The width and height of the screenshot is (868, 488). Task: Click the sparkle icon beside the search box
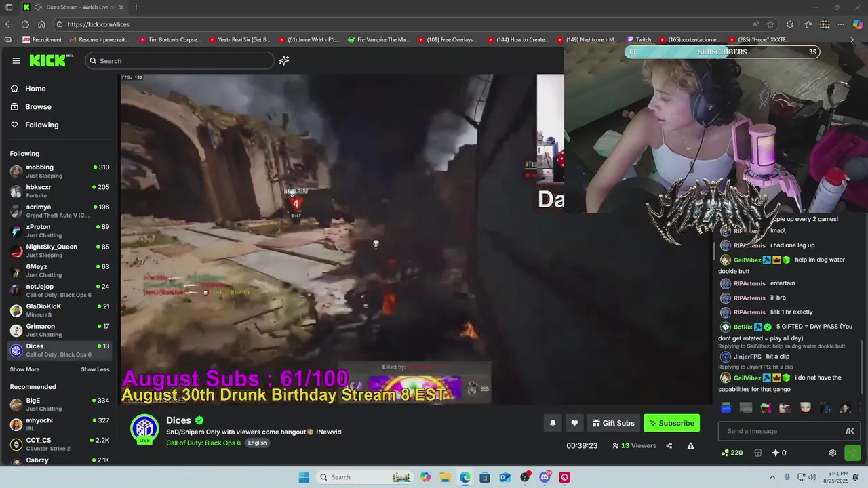coord(284,60)
